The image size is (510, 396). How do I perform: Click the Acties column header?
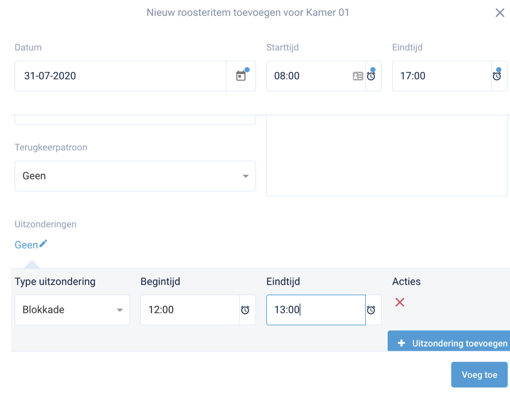[406, 282]
